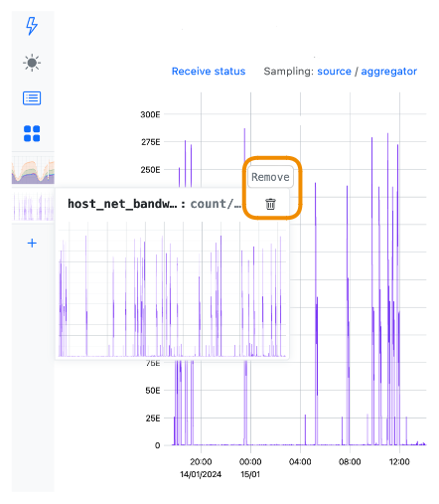
Task: Select the purple spikes plot thumbnail
Action: click(x=33, y=206)
